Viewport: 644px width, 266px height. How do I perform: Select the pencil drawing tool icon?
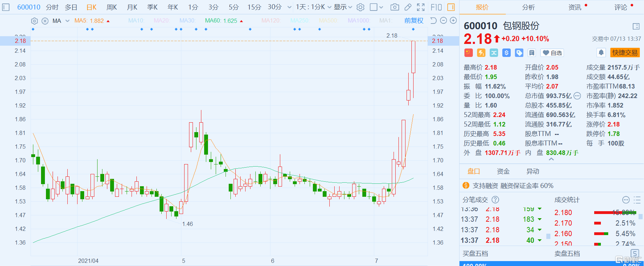tap(408, 7)
